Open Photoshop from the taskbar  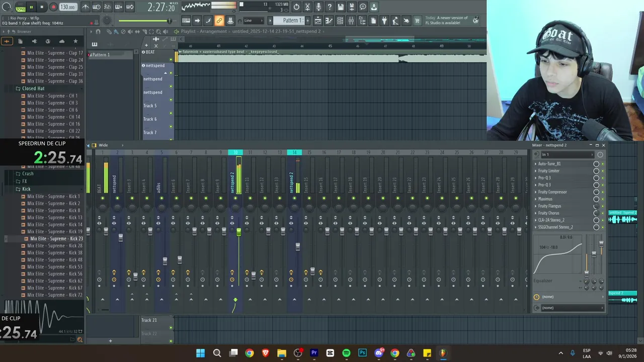click(x=362, y=353)
